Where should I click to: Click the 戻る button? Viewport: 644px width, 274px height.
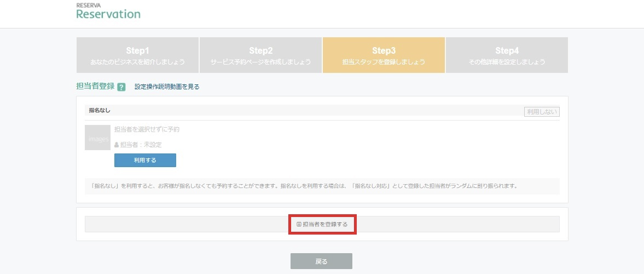321,261
